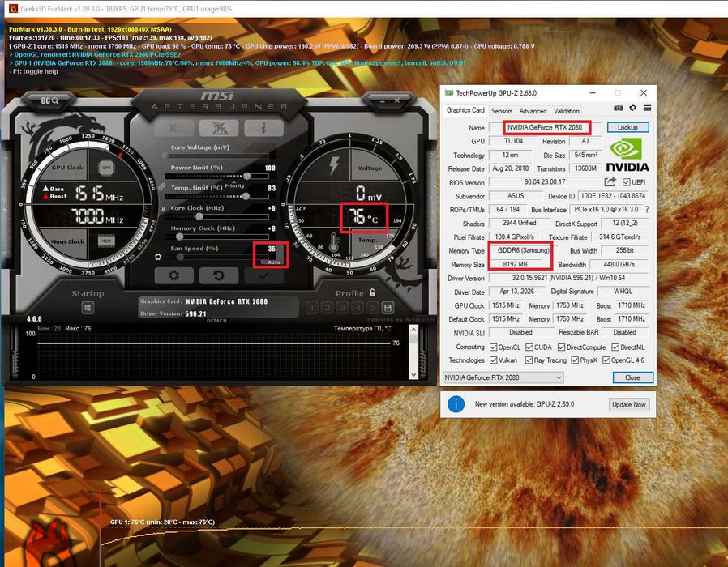Click the monitoring graph scroll up arrow
This screenshot has height=567, width=728.
(413, 330)
